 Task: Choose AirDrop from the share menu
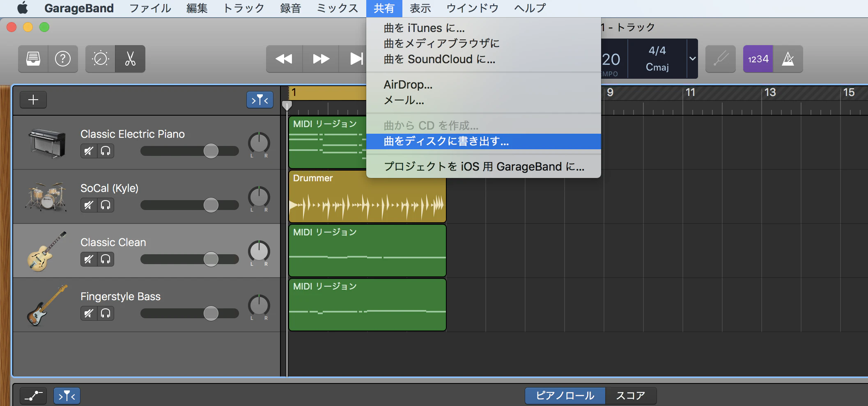pyautogui.click(x=484, y=84)
